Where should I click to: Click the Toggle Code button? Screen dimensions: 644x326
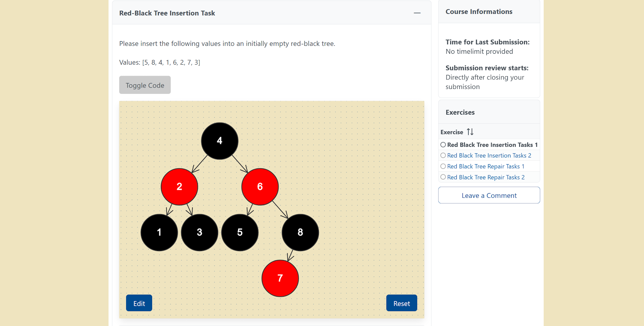(x=145, y=85)
